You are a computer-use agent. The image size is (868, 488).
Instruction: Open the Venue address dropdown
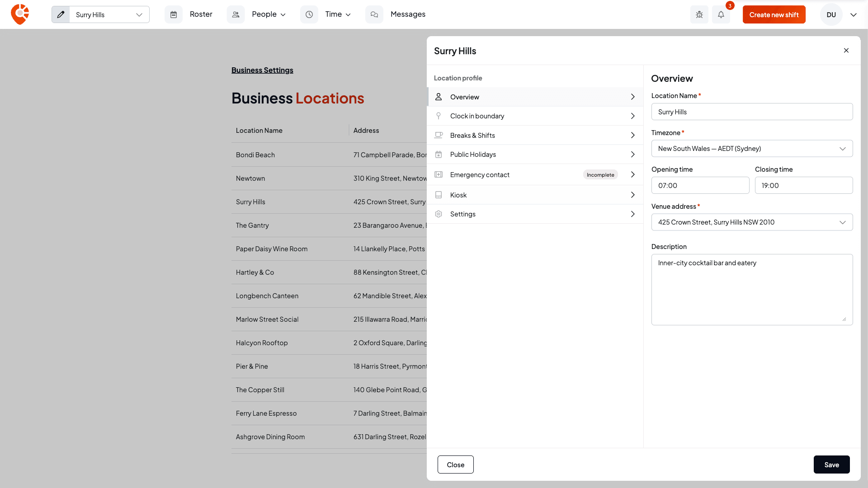[752, 222]
